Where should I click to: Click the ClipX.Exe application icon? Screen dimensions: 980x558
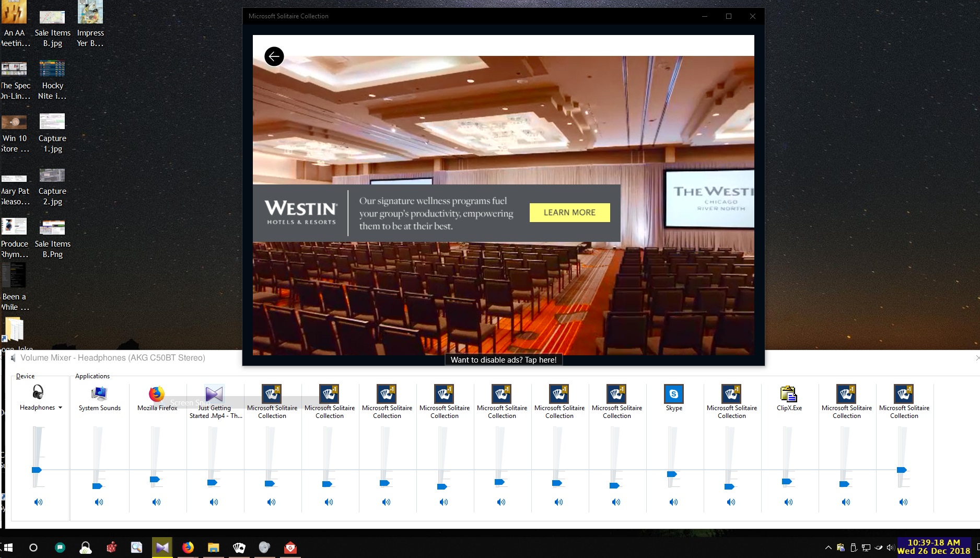788,393
